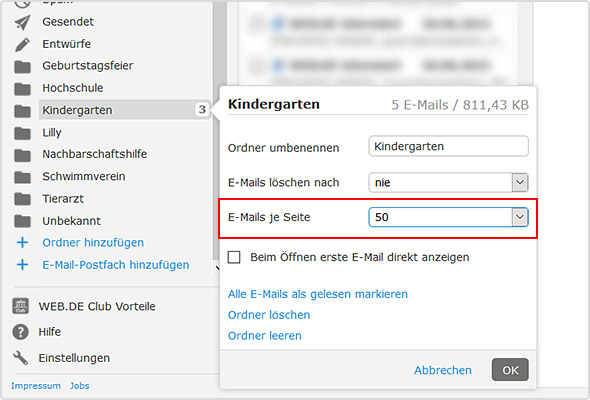The image size is (590, 400).
Task: Open the Nachbarschaftshilfe folder
Action: click(x=94, y=154)
